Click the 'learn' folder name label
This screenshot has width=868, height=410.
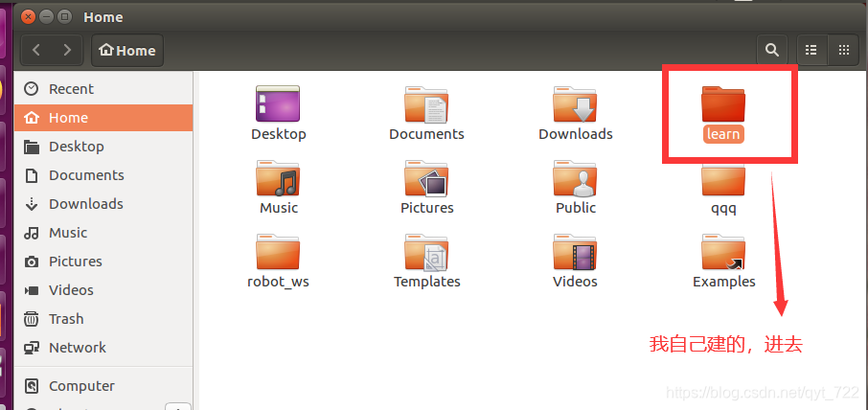tap(723, 134)
